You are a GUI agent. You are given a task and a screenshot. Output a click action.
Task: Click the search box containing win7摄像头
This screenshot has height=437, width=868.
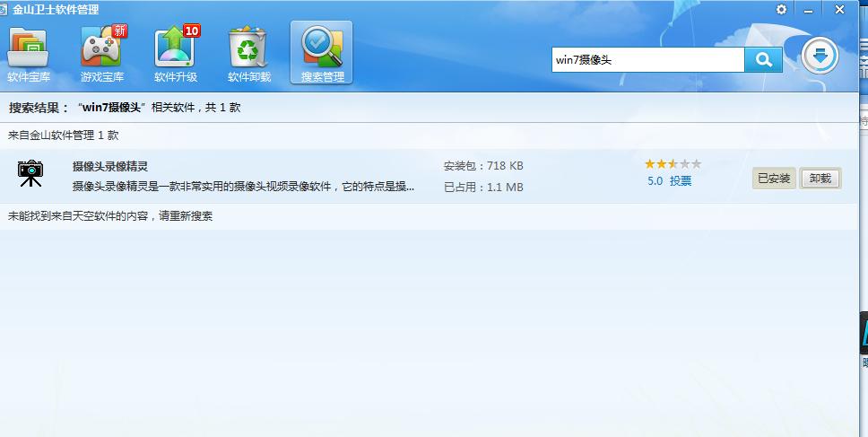(x=648, y=60)
